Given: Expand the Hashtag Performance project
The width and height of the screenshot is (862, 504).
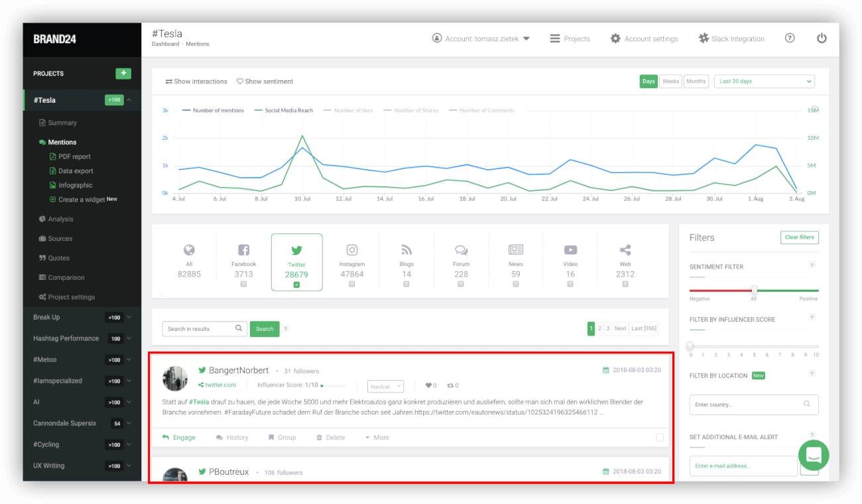Looking at the screenshot, I should coord(129,338).
